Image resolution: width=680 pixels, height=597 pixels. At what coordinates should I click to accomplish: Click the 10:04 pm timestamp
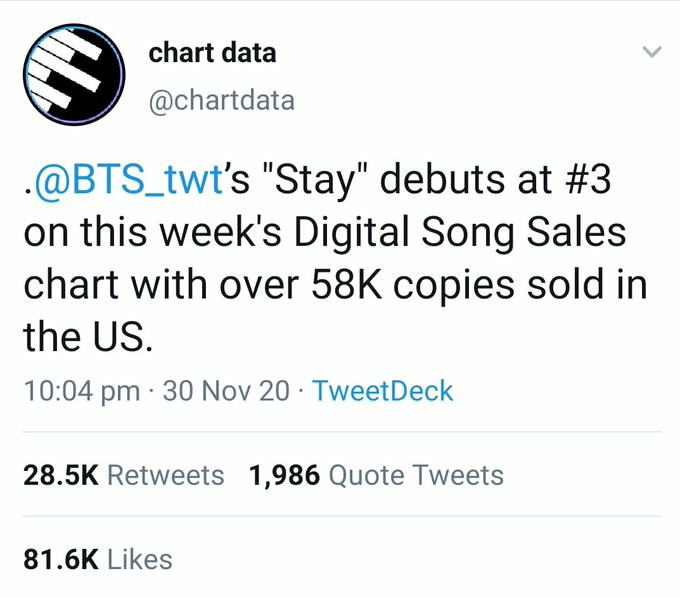tap(81, 391)
